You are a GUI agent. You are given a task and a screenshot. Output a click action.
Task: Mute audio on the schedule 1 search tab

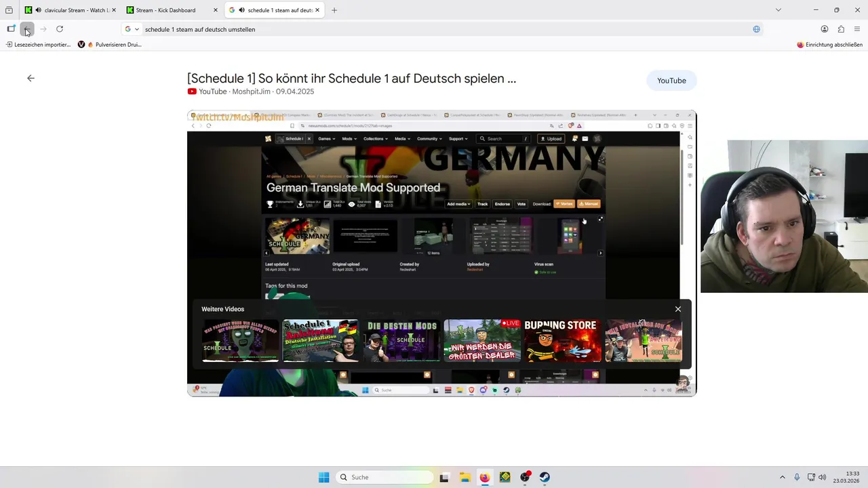point(242,10)
